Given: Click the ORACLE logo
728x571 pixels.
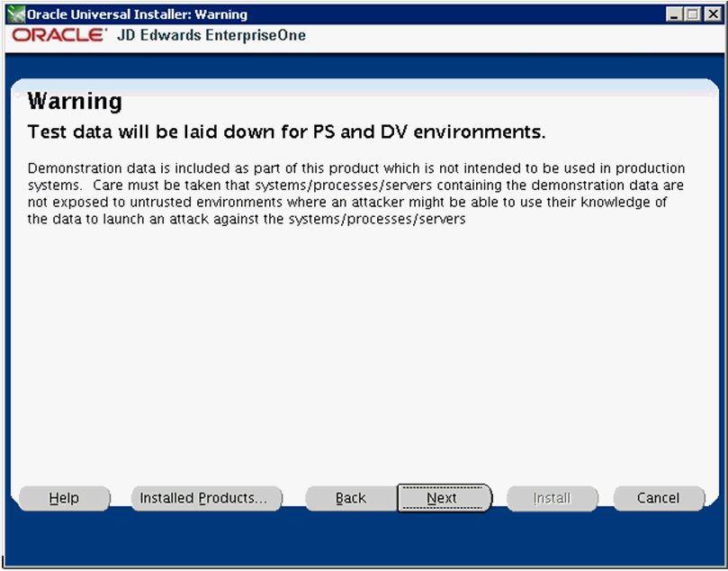Looking at the screenshot, I should coord(59,35).
